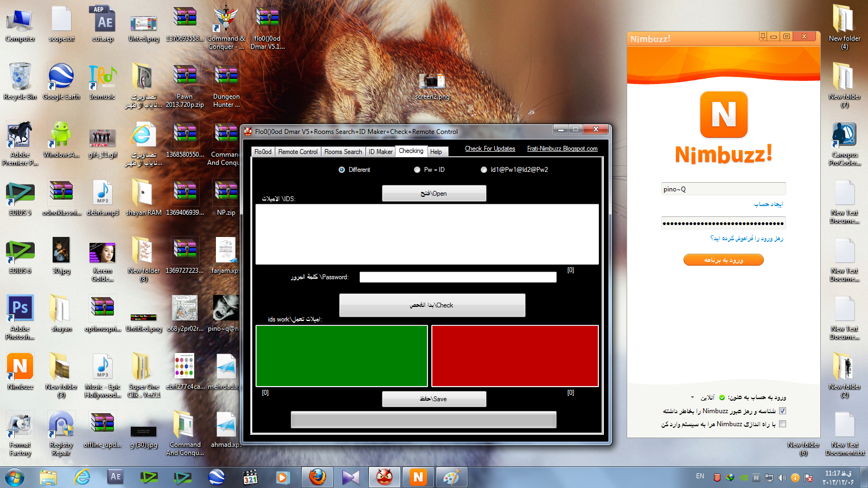Select the Checking tab
868x488 pixels.
click(411, 151)
